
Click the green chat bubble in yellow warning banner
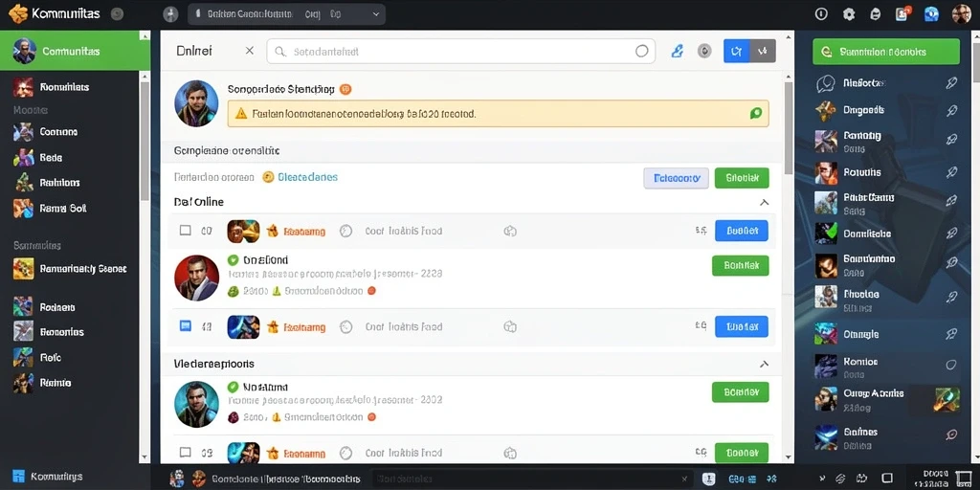point(756,114)
